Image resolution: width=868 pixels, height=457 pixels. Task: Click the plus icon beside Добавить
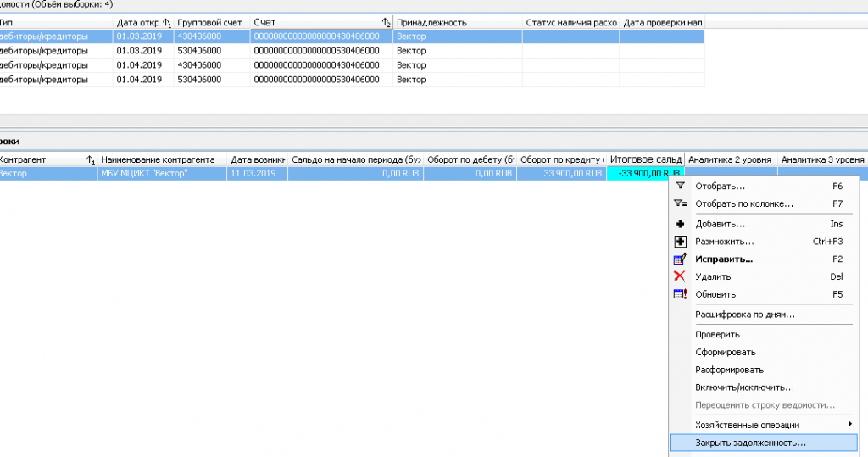pos(679,224)
